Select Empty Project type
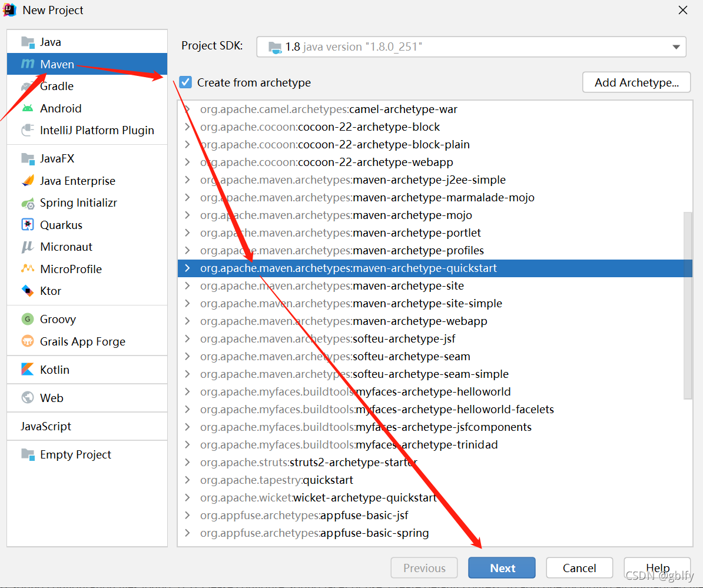The image size is (703, 588). (x=87, y=454)
